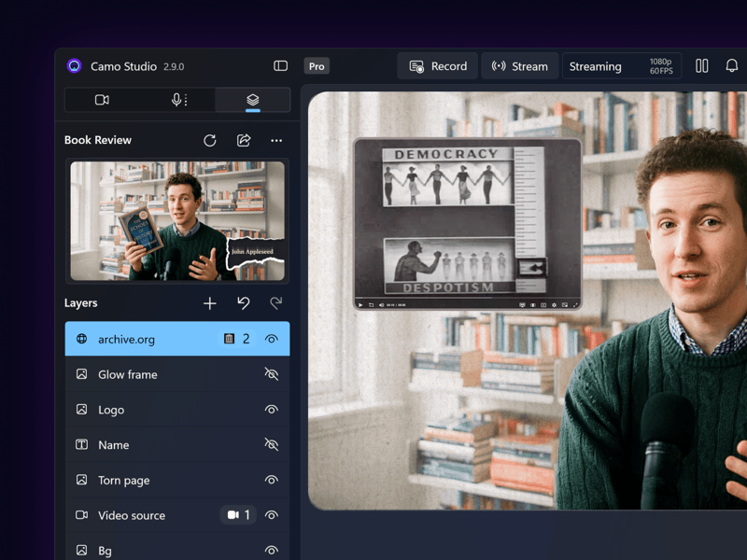The width and height of the screenshot is (747, 560).
Task: Click the embedded Democracy video overlay in preview
Action: [x=467, y=224]
